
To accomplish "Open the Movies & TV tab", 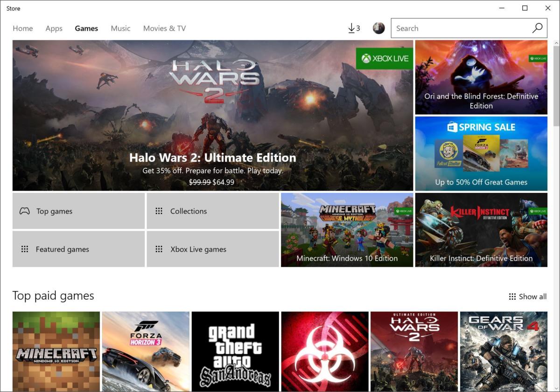I will tap(164, 28).
